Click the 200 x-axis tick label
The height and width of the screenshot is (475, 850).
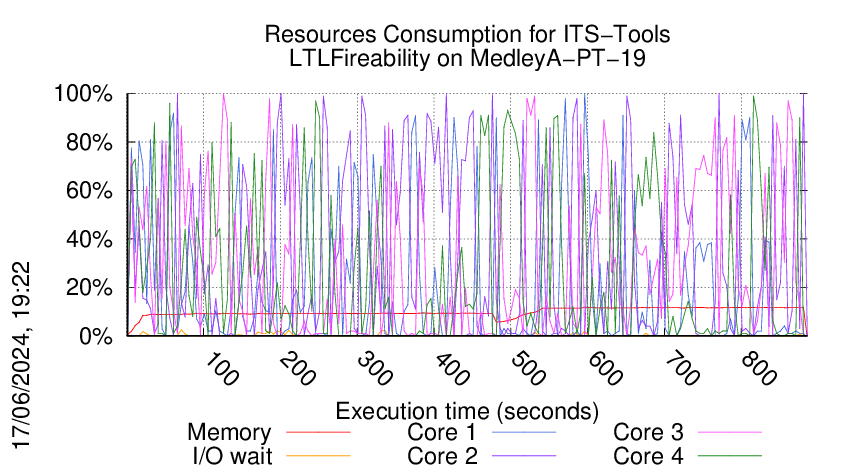[x=298, y=369]
